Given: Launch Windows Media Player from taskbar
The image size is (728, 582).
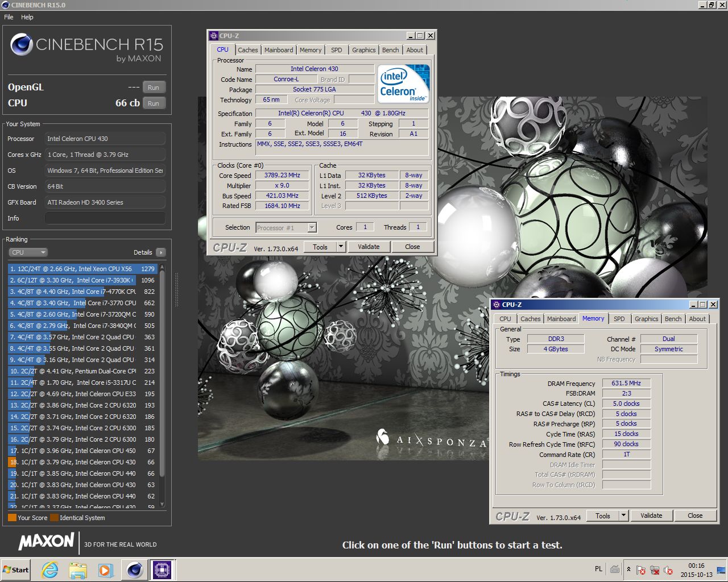Looking at the screenshot, I should 105,569.
